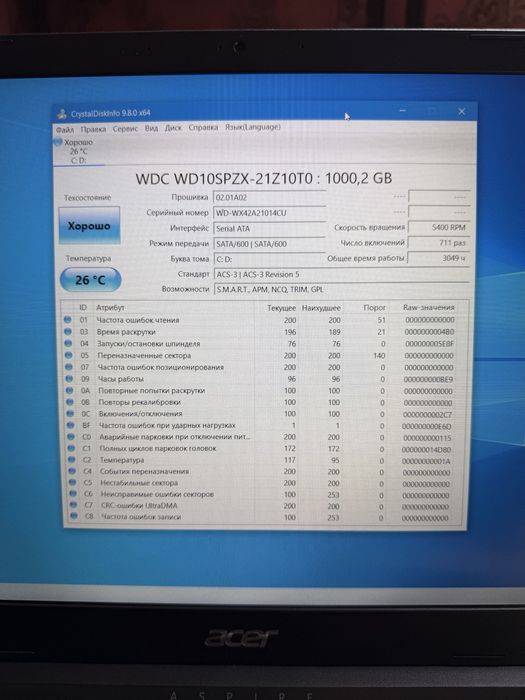Click the rotation speed field 5400 RPM
The width and height of the screenshot is (525, 700).
(x=439, y=228)
